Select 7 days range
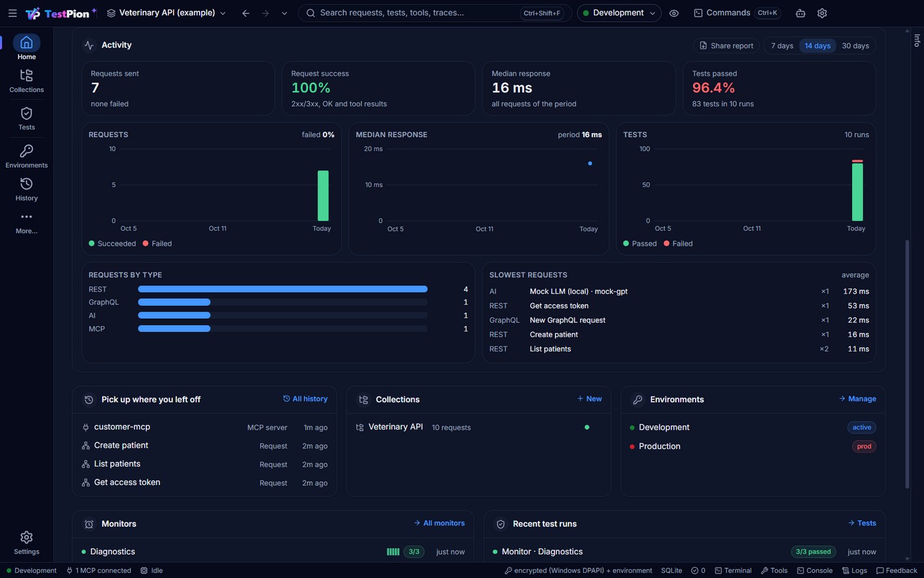This screenshot has width=924, height=578. tap(782, 46)
